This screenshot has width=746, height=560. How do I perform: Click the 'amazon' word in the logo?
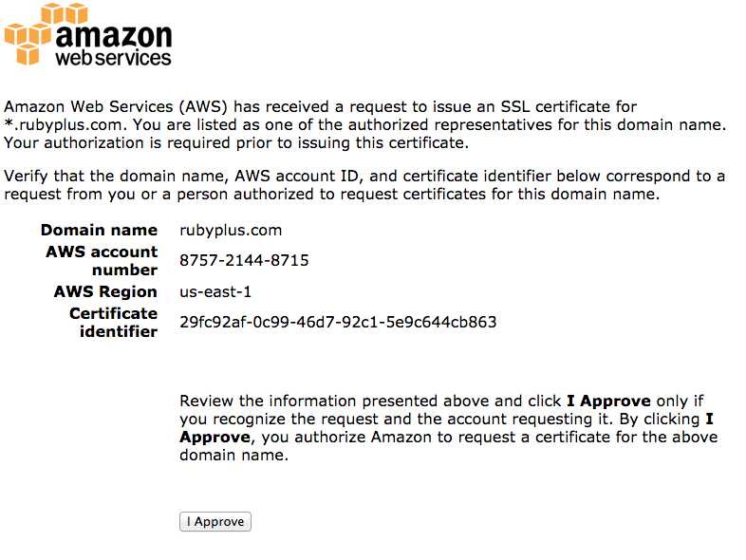(114, 33)
